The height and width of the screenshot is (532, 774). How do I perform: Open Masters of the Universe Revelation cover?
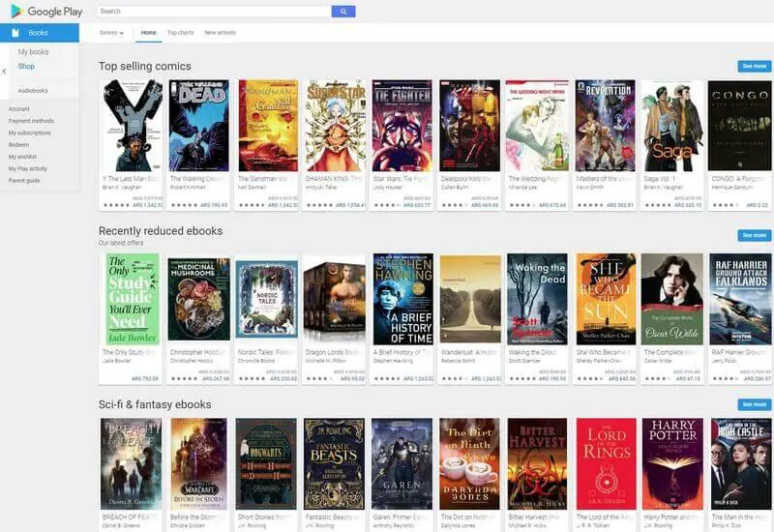click(x=606, y=126)
